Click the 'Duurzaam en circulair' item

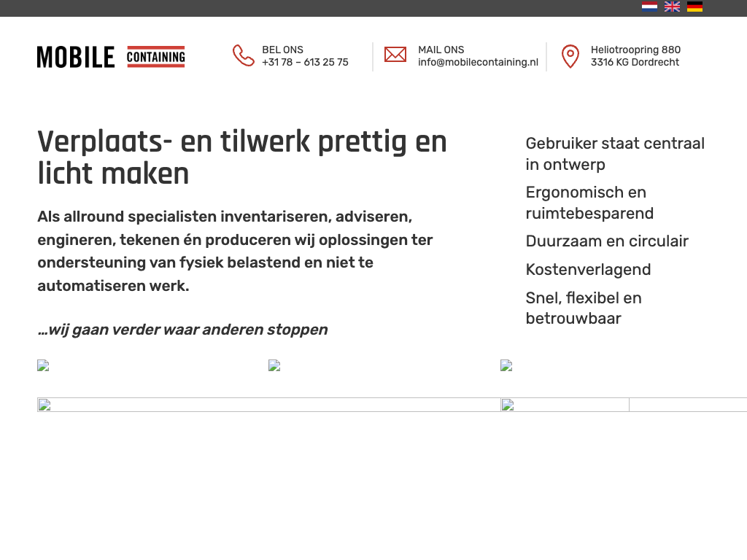(607, 241)
